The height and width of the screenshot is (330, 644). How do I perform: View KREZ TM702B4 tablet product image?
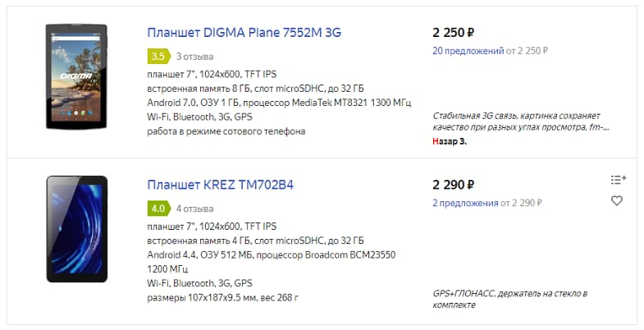point(77,229)
